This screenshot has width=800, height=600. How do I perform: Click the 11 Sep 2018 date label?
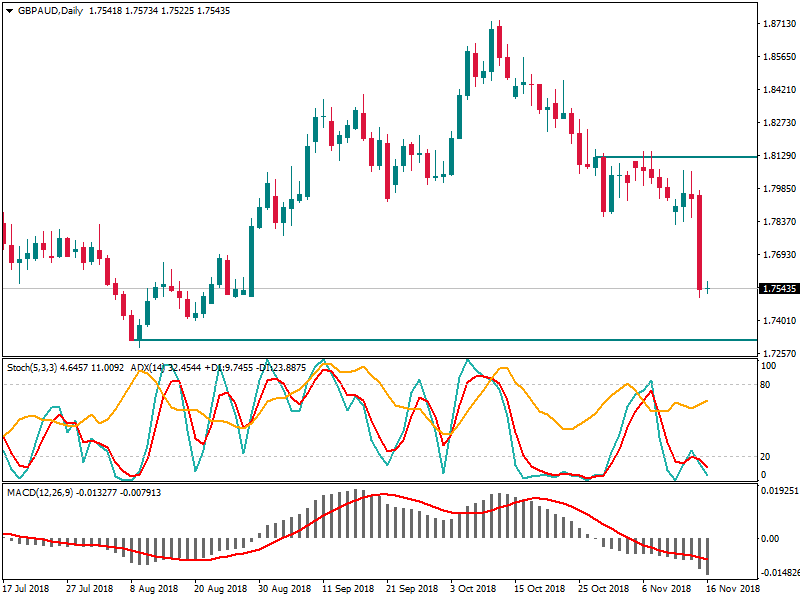348,589
